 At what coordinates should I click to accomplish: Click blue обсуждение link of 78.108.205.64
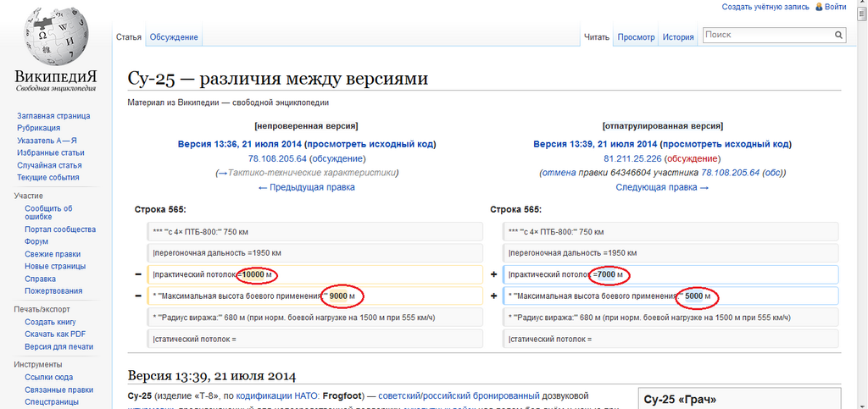coord(337,158)
